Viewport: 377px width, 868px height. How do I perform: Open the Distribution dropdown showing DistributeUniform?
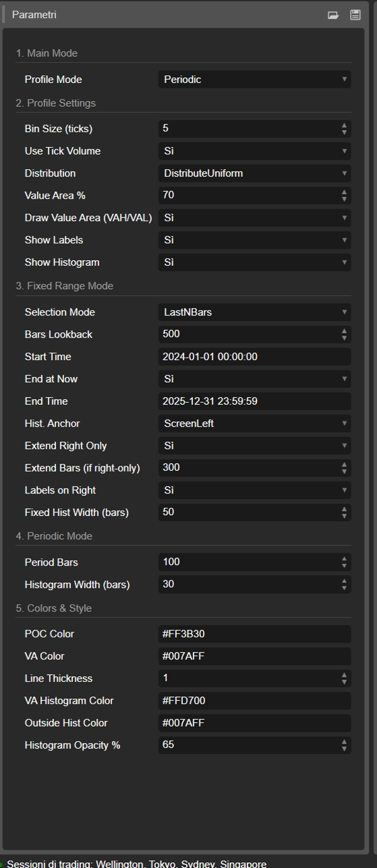tap(254, 173)
